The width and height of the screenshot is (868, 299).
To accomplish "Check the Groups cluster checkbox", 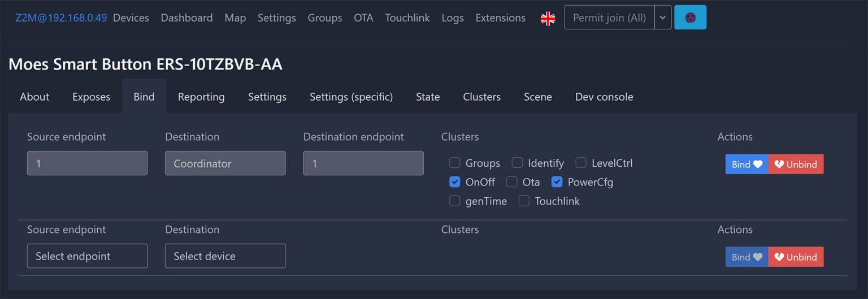I will 455,163.
